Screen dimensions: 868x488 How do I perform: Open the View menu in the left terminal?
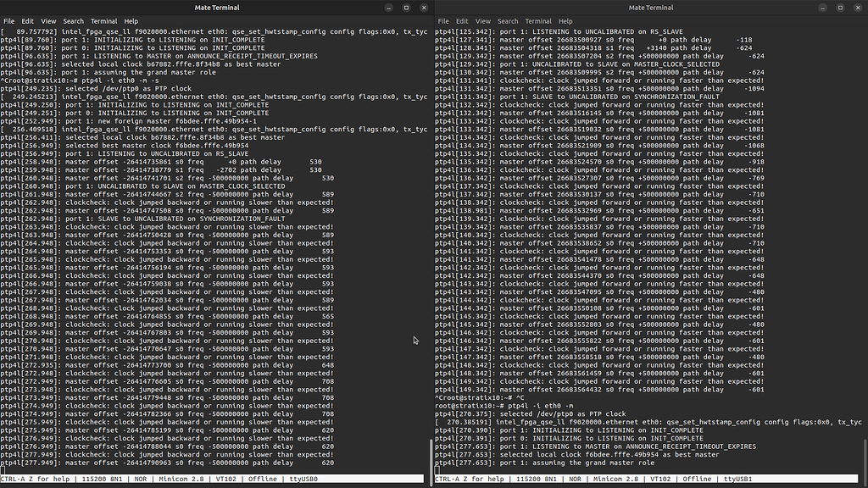coord(48,21)
